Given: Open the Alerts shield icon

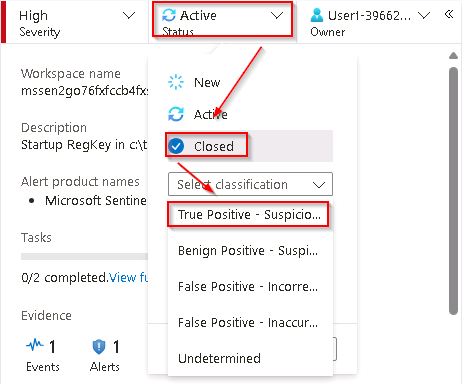Looking at the screenshot, I should [x=99, y=346].
